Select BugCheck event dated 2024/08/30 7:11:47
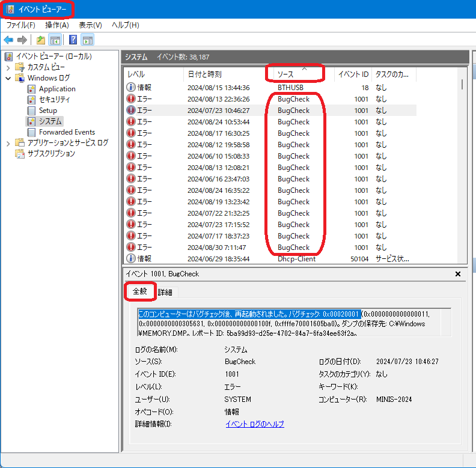This screenshot has height=468, width=476. pyautogui.click(x=270, y=248)
